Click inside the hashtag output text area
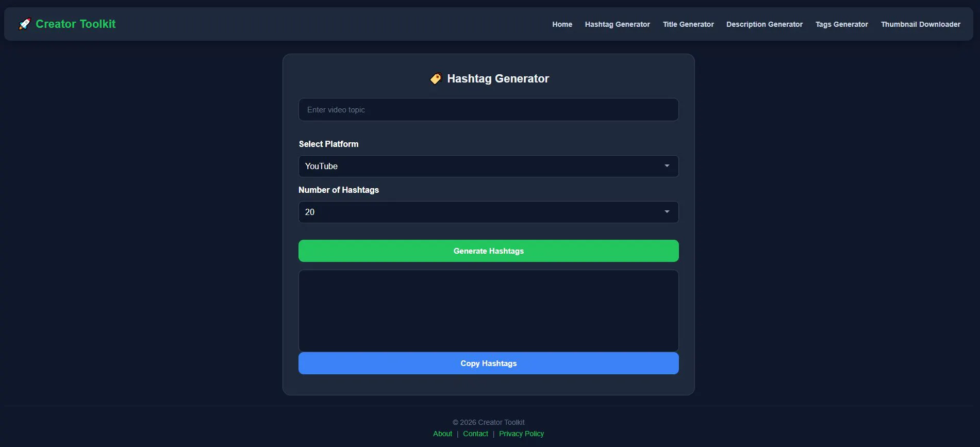980x447 pixels. click(489, 311)
